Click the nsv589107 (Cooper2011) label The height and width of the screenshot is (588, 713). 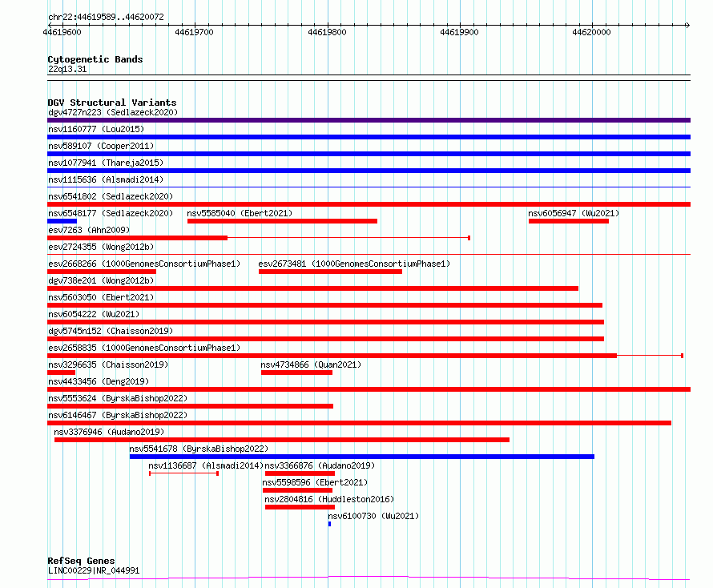[101, 146]
